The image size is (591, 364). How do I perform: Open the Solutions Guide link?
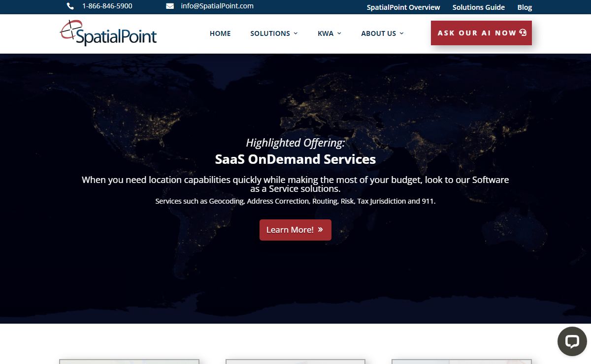click(479, 7)
